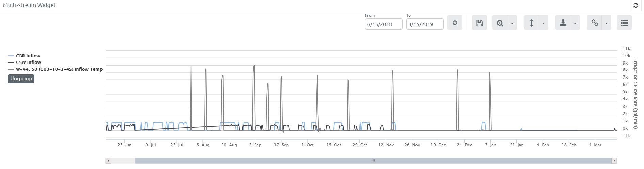This screenshot has width=644, height=169.
Task: Click the 11k y-axis label
Action: click(x=626, y=48)
